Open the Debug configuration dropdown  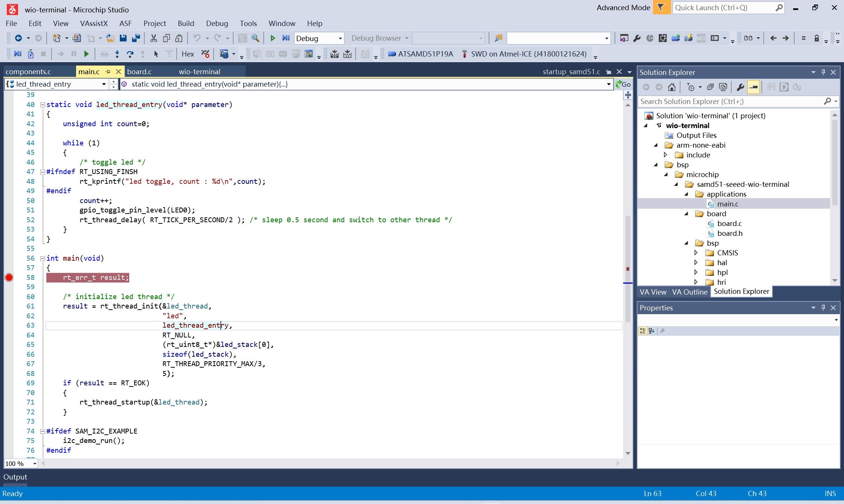pyautogui.click(x=340, y=38)
